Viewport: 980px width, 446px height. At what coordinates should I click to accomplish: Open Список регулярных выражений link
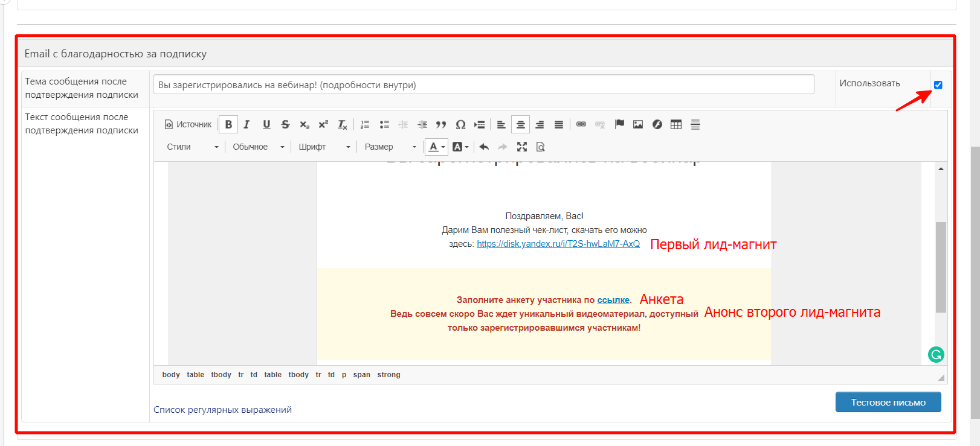(x=222, y=410)
